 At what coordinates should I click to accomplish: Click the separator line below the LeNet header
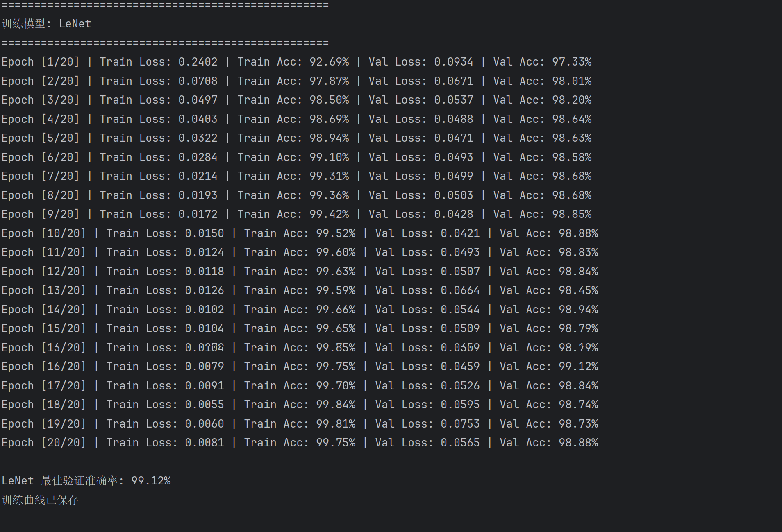pyautogui.click(x=165, y=43)
